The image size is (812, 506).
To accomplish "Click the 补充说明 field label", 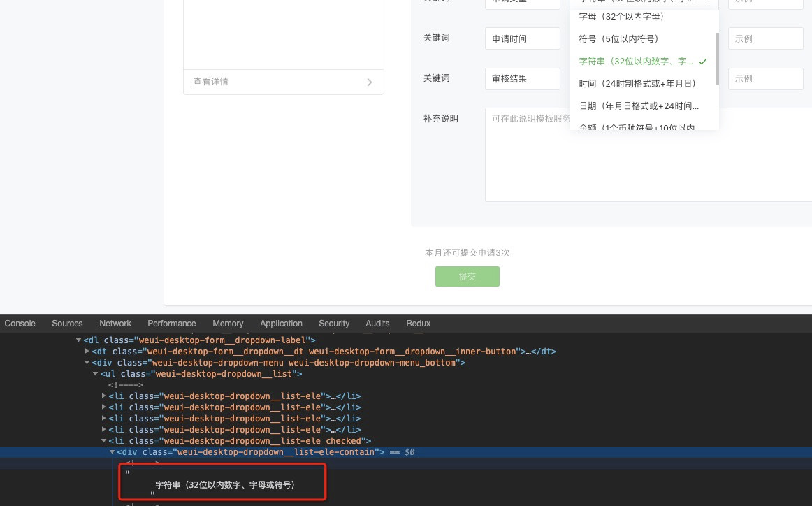I will point(441,119).
